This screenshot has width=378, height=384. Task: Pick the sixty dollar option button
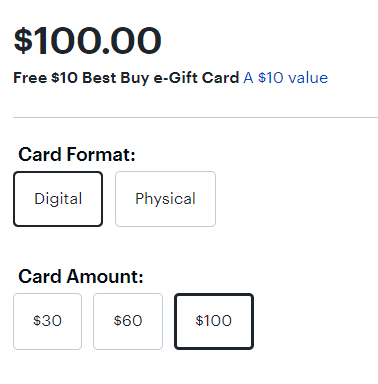coord(128,321)
